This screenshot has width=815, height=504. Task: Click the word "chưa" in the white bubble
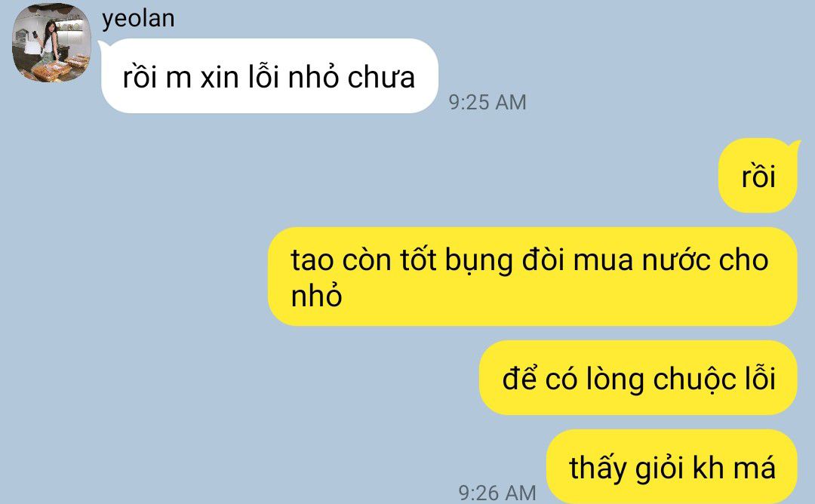(x=381, y=78)
